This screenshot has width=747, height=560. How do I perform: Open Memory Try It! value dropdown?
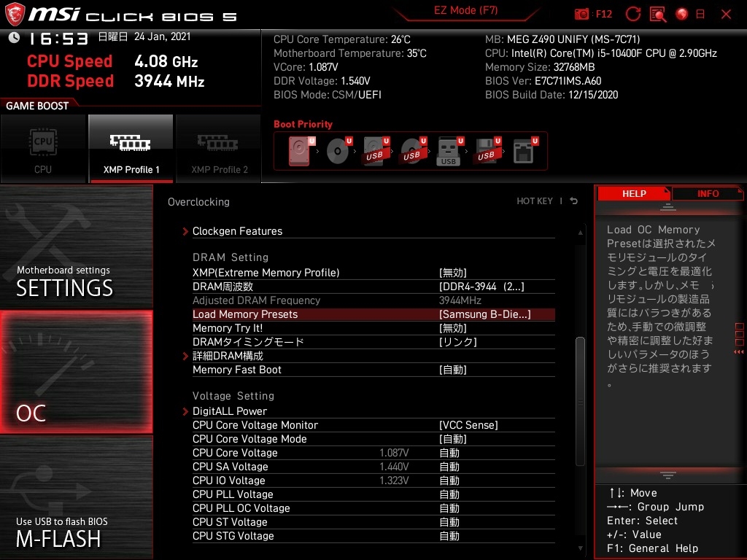pos(452,328)
